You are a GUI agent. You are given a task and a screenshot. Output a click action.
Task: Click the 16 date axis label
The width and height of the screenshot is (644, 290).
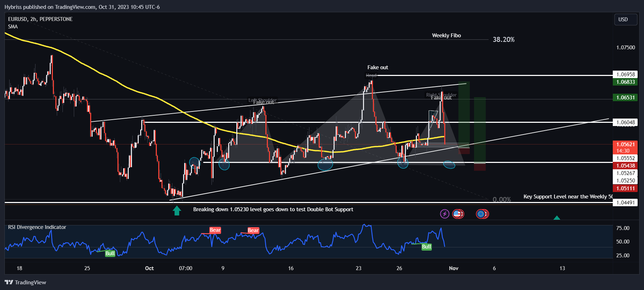pos(291,268)
